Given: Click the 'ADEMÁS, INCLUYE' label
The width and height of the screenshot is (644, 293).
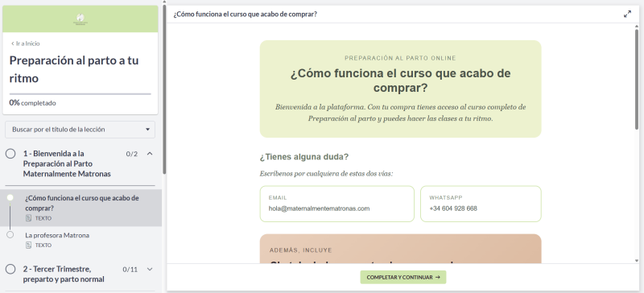Looking at the screenshot, I should pos(300,250).
